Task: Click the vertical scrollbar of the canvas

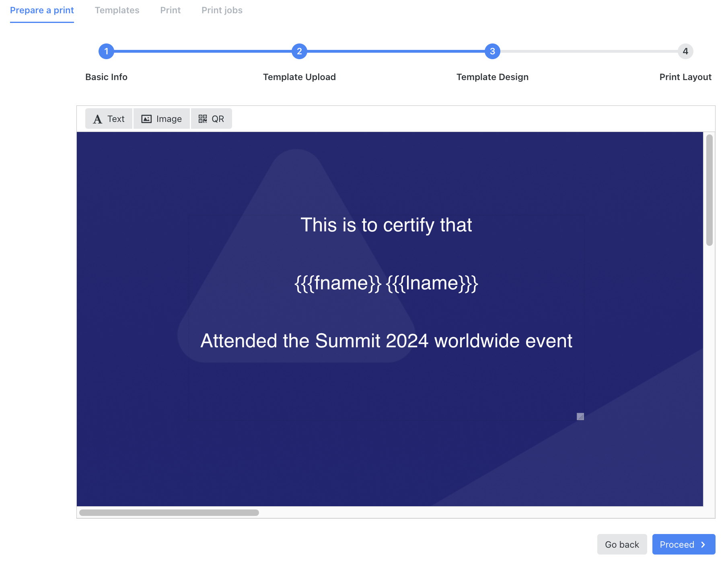Action: (709, 190)
